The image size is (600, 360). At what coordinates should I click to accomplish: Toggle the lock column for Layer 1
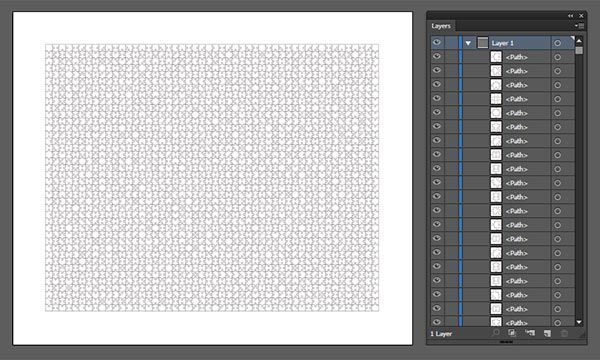tap(451, 43)
